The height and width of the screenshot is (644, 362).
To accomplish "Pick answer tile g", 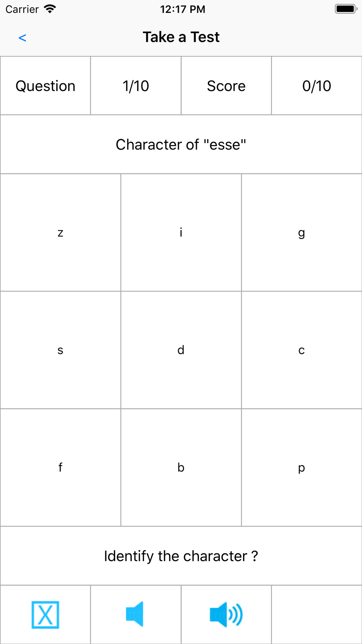I will pos(302,233).
